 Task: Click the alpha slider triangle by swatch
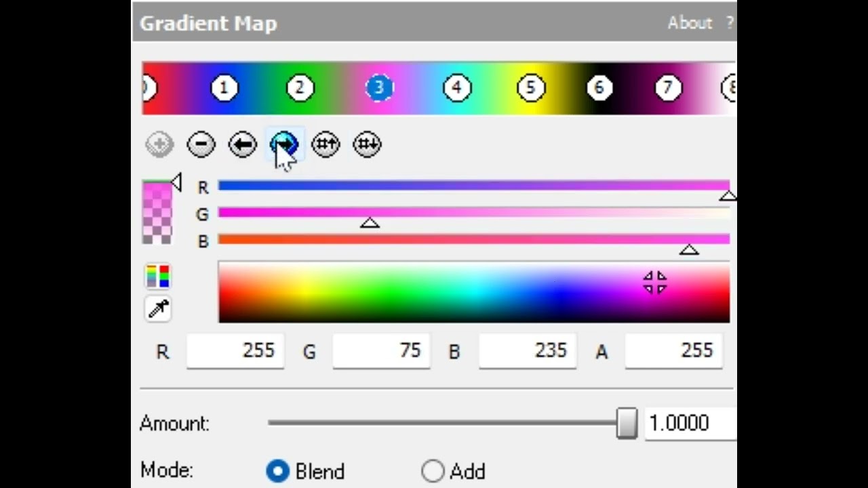pos(176,182)
